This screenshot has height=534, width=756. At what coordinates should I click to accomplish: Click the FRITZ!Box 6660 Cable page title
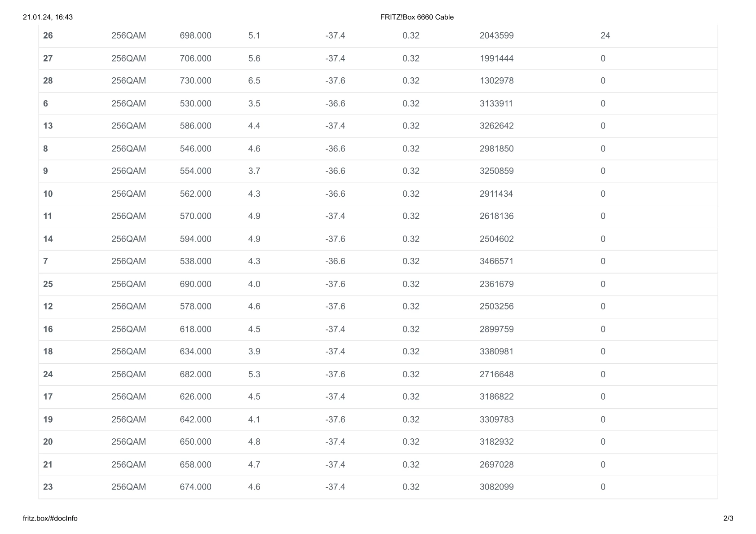(417, 17)
